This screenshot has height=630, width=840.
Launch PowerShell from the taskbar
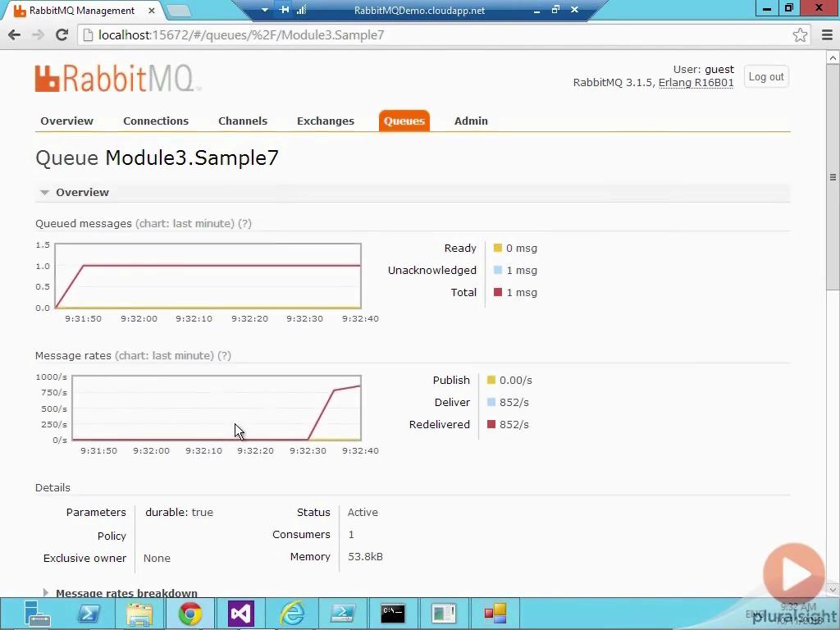click(x=89, y=614)
